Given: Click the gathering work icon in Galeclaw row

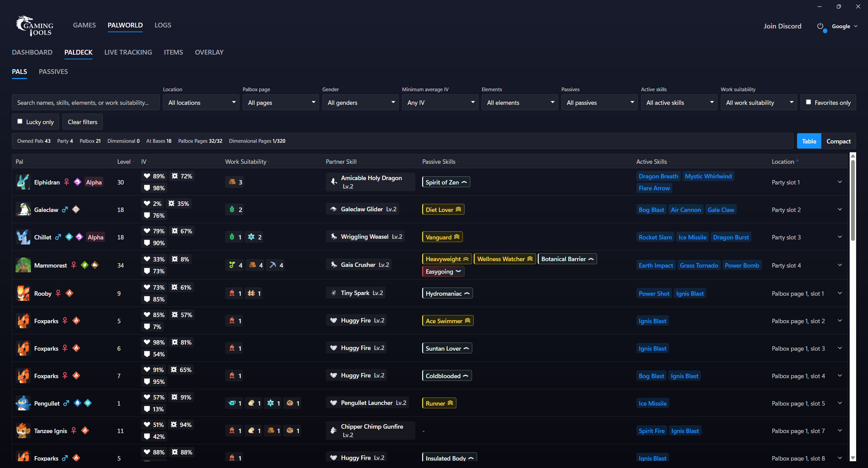Looking at the screenshot, I should coord(232,210).
